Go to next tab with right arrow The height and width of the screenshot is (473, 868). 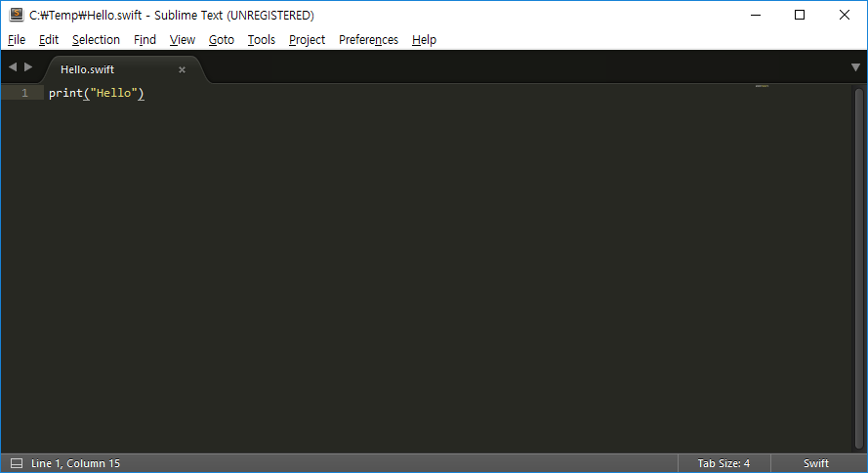click(x=28, y=67)
